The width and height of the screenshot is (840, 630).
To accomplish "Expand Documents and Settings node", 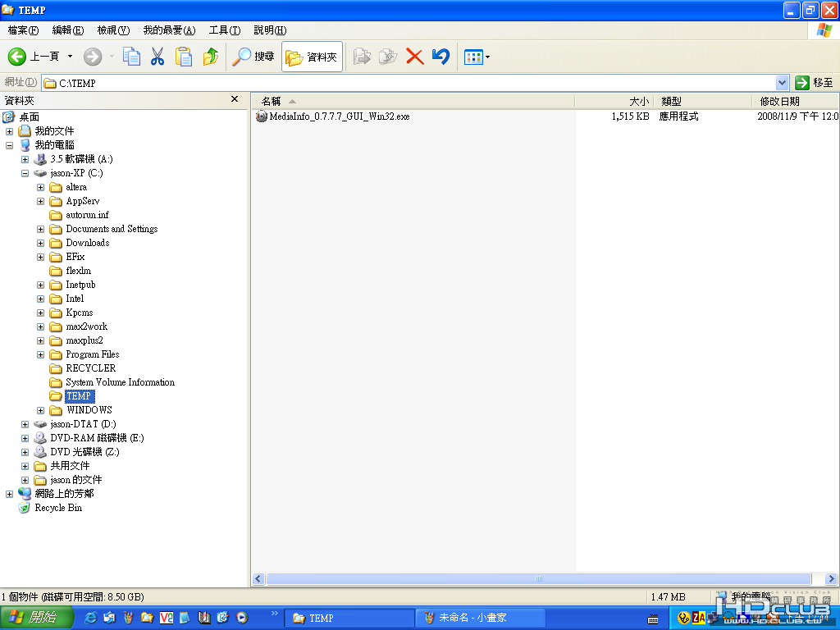I will point(40,229).
